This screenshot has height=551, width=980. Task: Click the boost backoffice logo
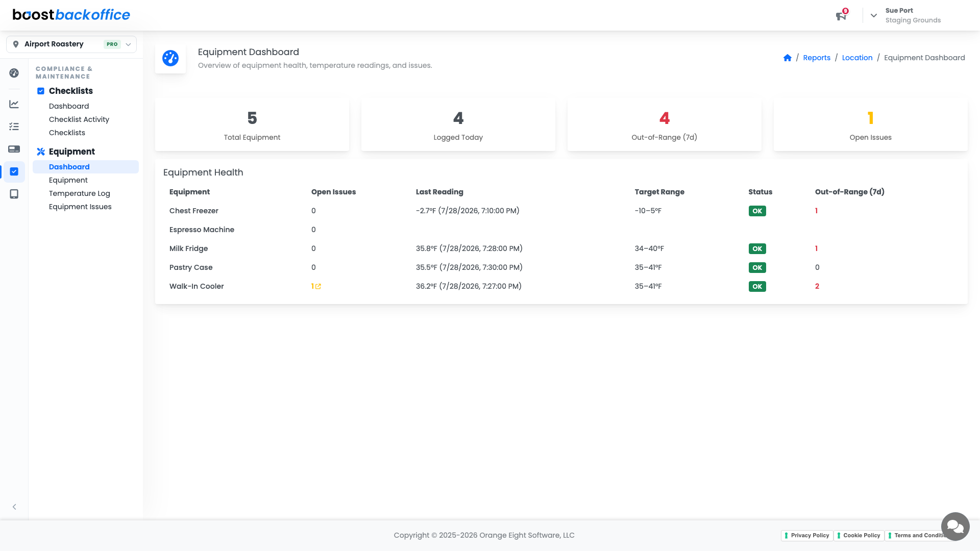(x=71, y=15)
